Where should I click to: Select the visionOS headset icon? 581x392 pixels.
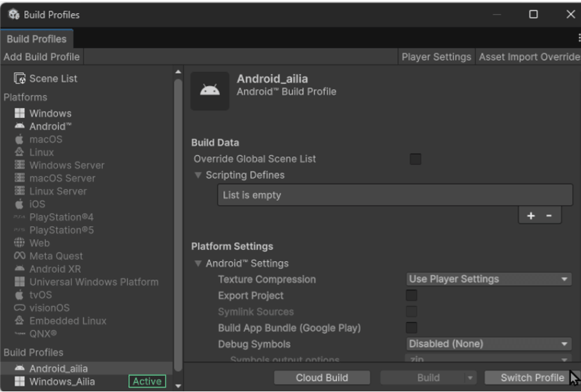point(20,307)
